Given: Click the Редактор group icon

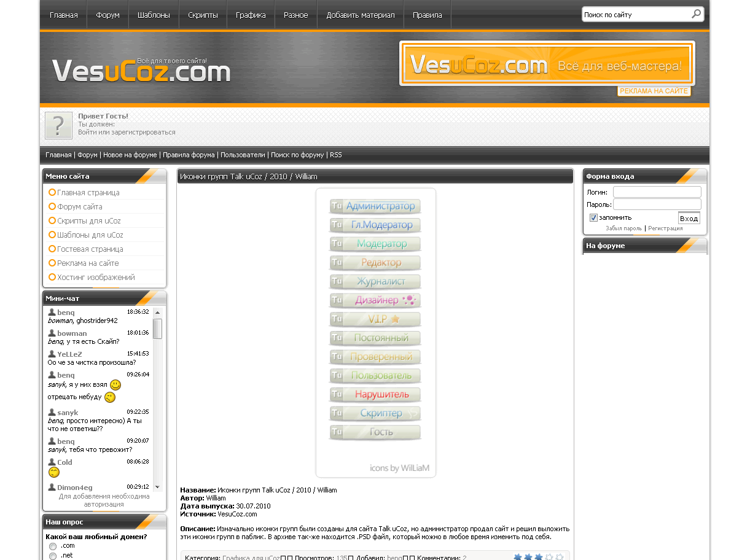Looking at the screenshot, I should [x=375, y=263].
